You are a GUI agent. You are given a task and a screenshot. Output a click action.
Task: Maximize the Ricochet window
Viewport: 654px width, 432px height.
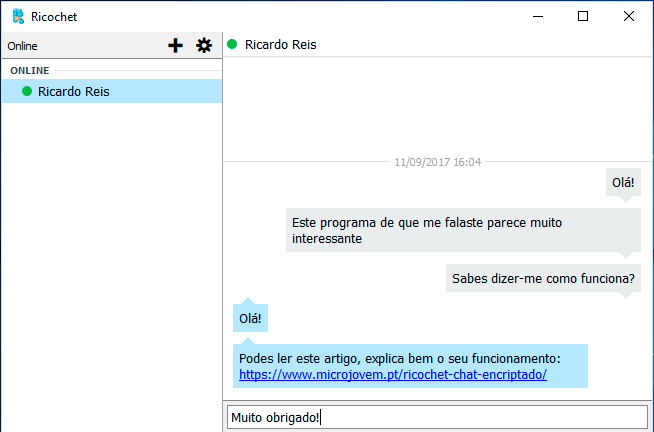point(583,16)
